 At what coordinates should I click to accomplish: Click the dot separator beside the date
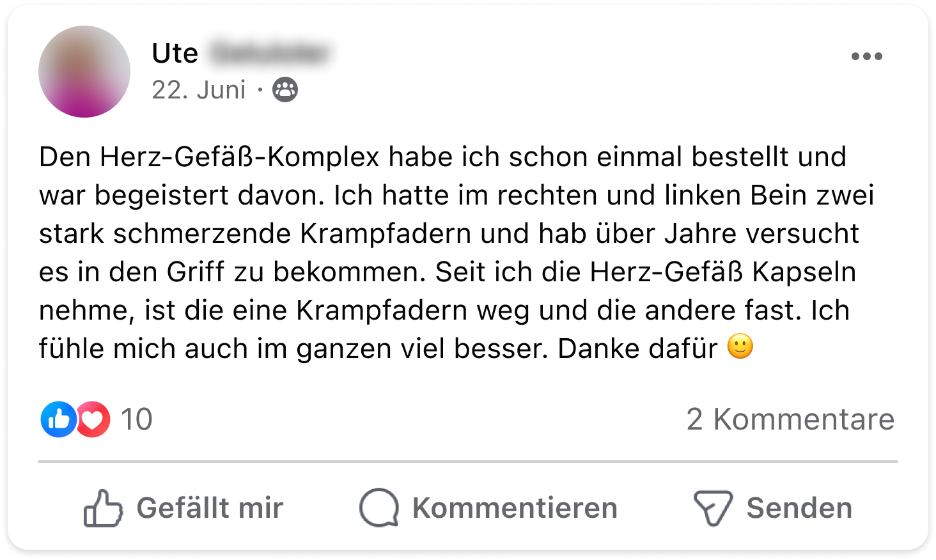pos(260,90)
